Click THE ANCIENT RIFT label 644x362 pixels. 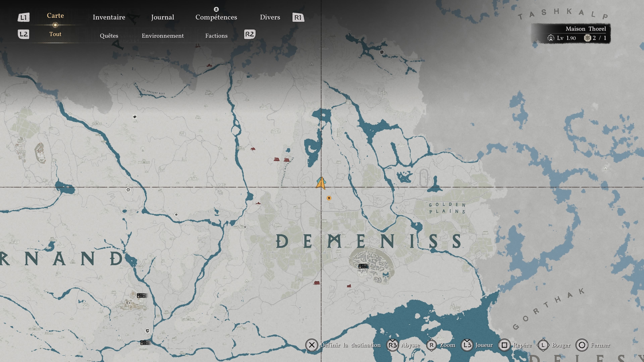153,92
